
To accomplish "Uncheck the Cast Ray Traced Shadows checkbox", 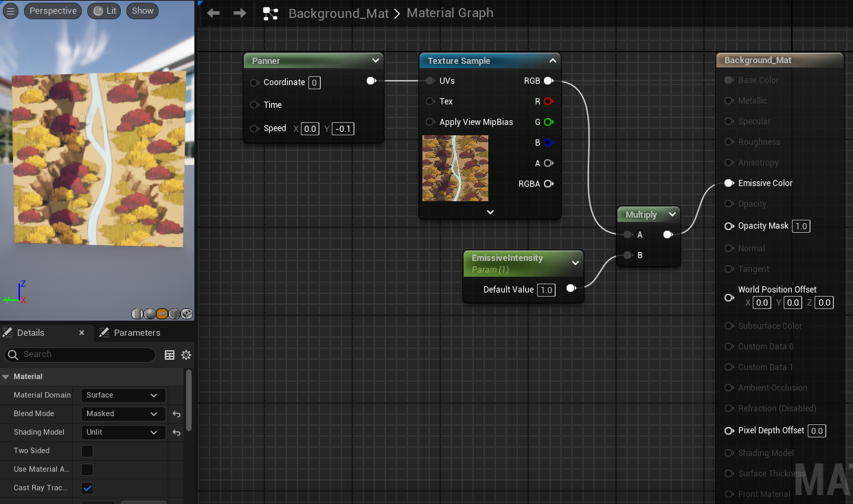I will [87, 488].
